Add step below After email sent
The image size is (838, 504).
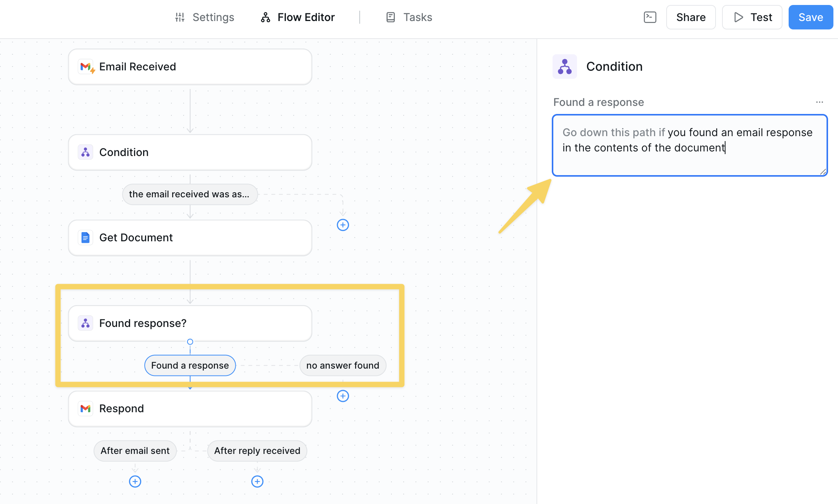point(135,481)
